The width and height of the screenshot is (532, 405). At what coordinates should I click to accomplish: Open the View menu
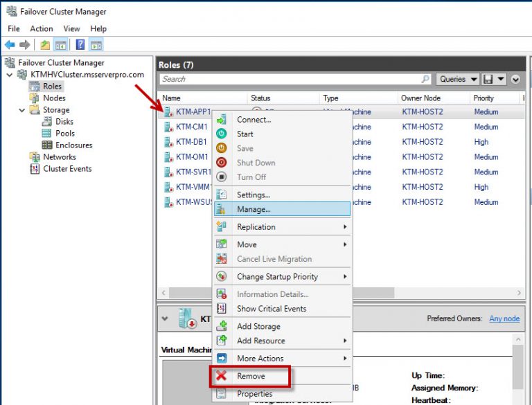click(x=71, y=29)
